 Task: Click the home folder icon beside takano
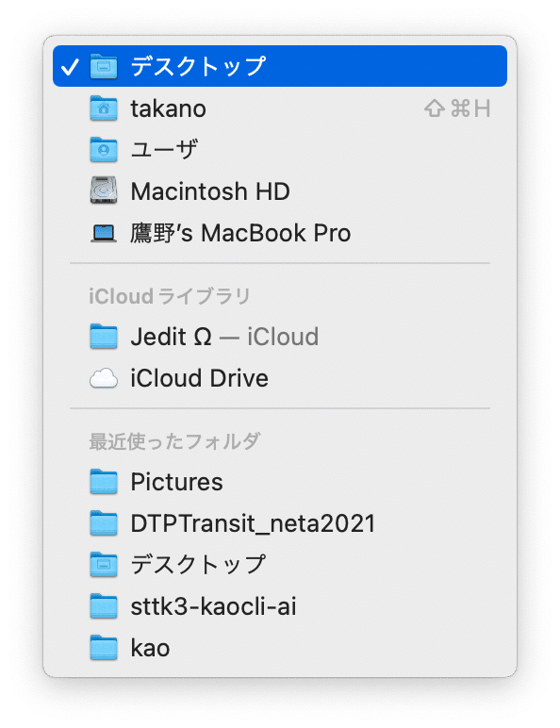tap(104, 108)
